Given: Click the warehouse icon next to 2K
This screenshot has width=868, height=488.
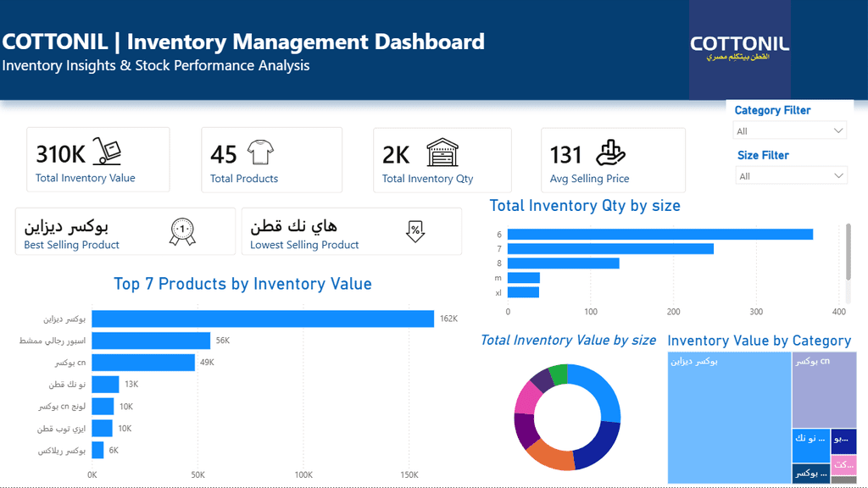Looking at the screenshot, I should pos(442,152).
